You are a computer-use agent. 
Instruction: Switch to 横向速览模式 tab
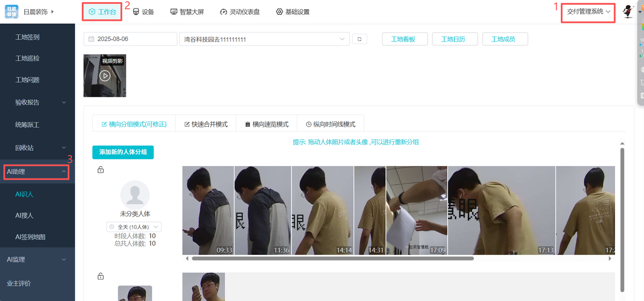coord(267,124)
